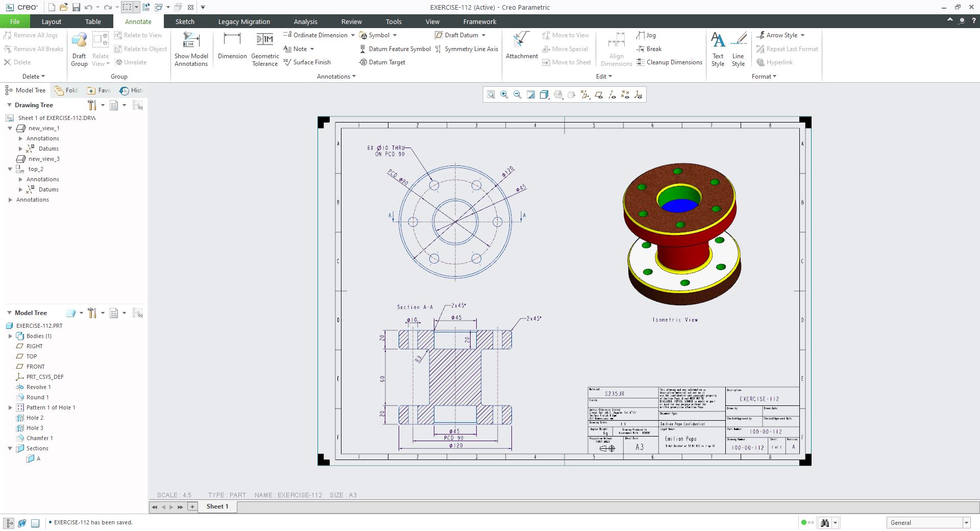Expand the Annotations group dropdown in ribbon
Screen dimensions: 980x531
pos(336,77)
